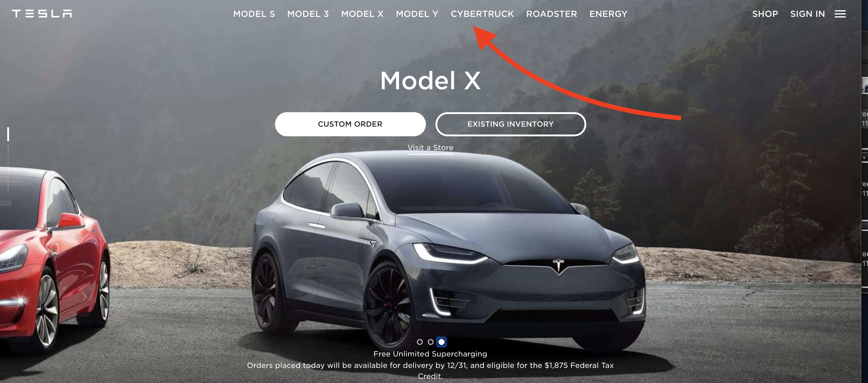Viewport: 868px width, 383px height.
Task: Open Model Y in navigation
Action: tap(417, 14)
